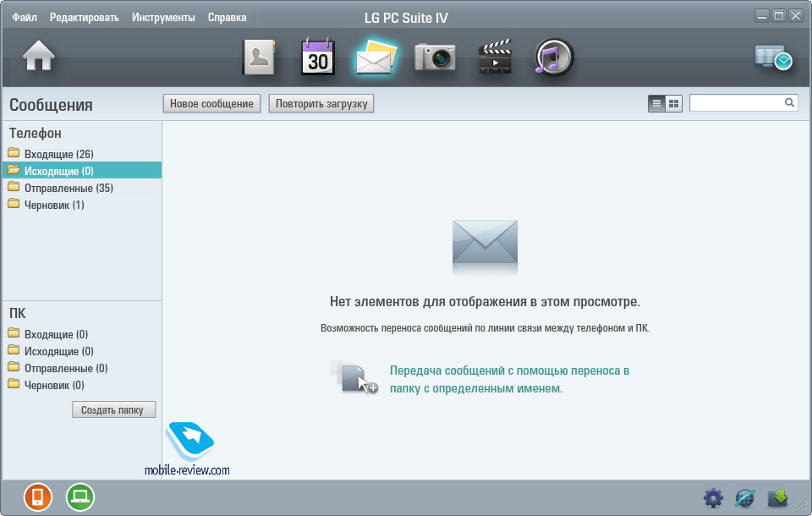Click the green download arrow icon

tap(778, 498)
